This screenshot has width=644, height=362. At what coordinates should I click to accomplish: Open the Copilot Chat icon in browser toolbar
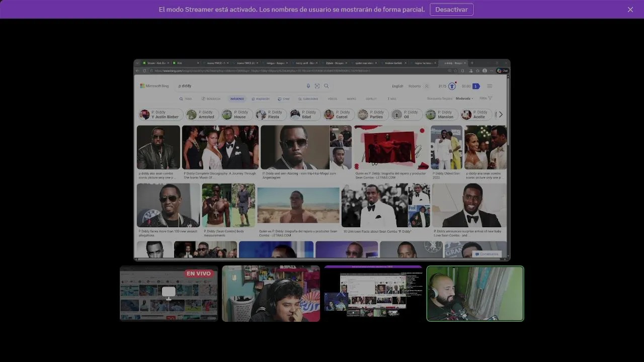(x=502, y=71)
